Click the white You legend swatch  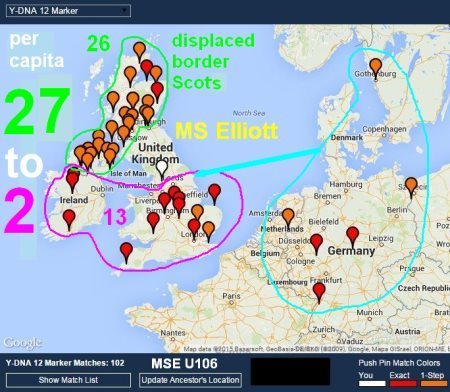(x=372, y=383)
